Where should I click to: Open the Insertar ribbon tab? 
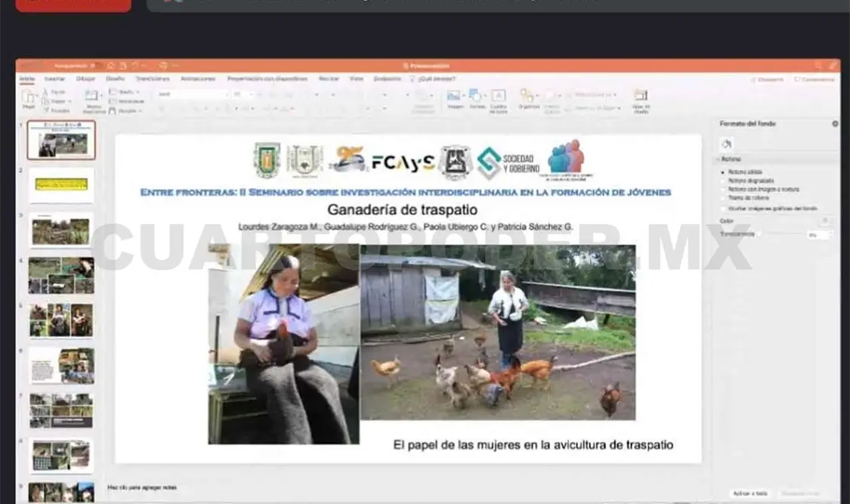coord(54,79)
